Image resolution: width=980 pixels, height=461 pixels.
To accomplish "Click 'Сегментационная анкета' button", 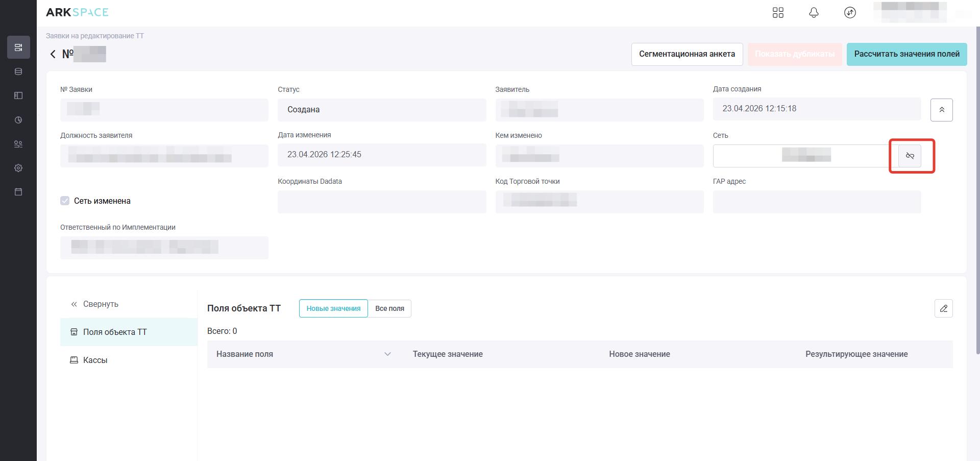I will [x=687, y=54].
